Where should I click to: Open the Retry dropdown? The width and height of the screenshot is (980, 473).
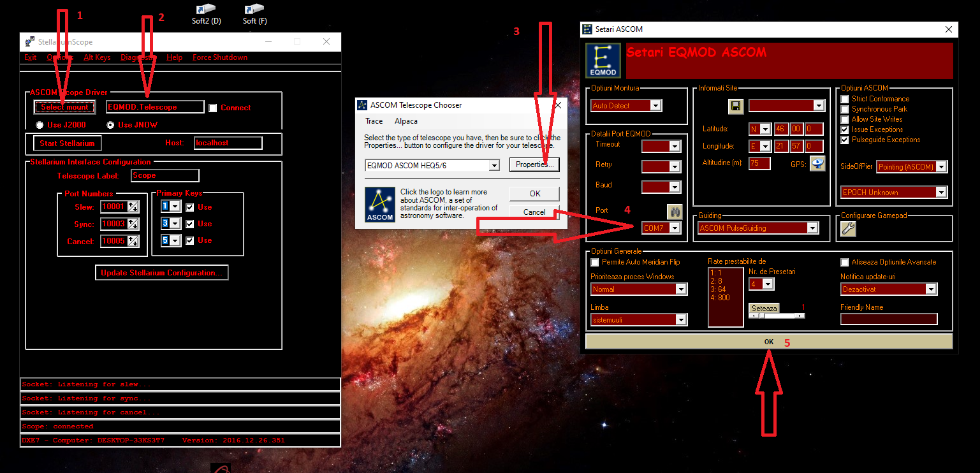pos(675,167)
